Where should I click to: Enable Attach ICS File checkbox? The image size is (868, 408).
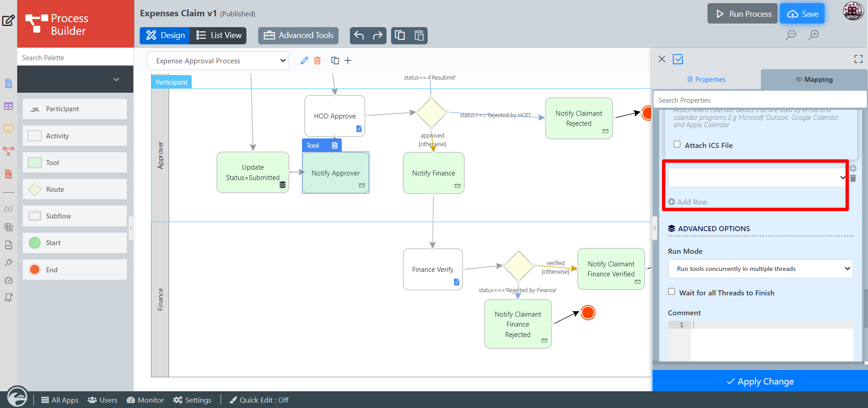tap(677, 144)
